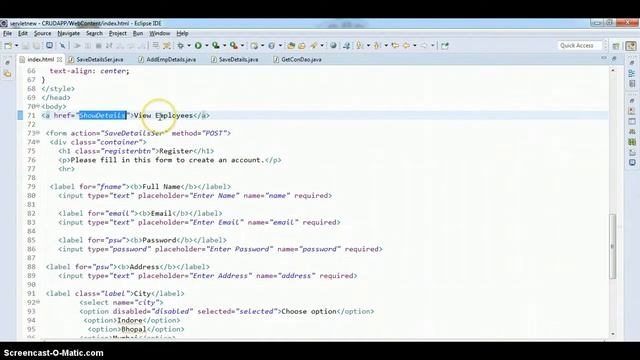Open dropdown next to Back navigation arrow

(415, 46)
